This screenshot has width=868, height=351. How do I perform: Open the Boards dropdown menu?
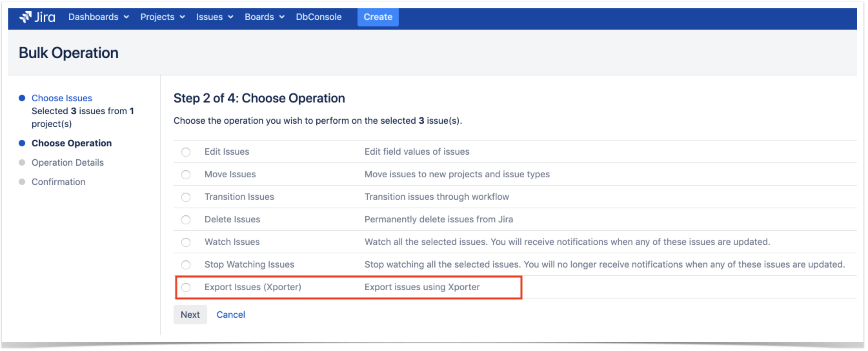coord(265,17)
